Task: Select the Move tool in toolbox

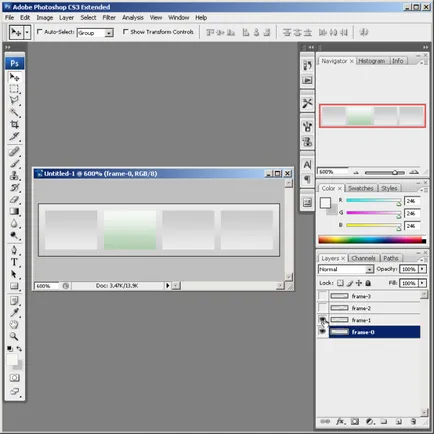Action: point(14,77)
